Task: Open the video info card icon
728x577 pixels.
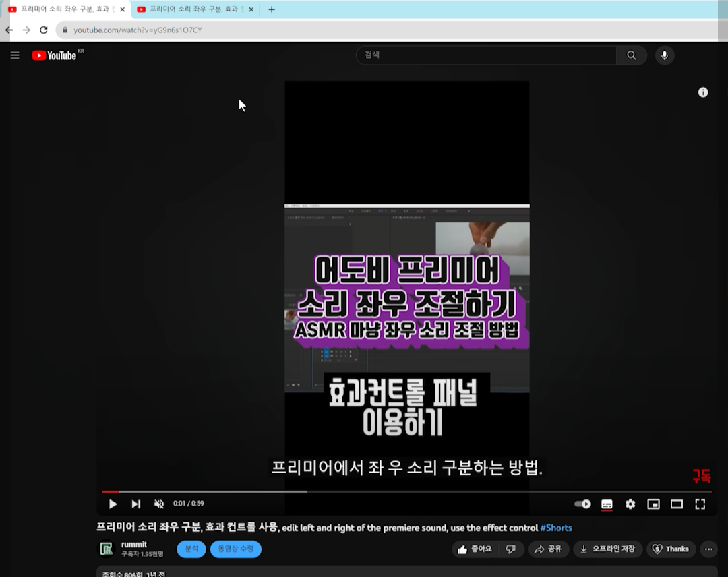Action: tap(703, 92)
